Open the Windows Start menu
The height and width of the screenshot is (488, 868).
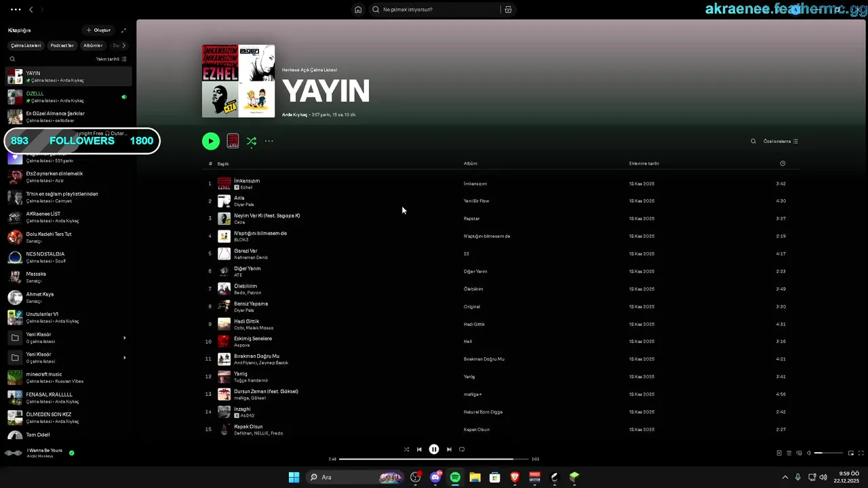(294, 477)
